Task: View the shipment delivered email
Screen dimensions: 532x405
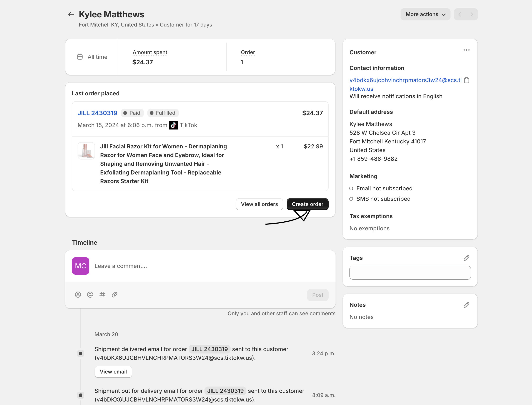Action: click(113, 372)
